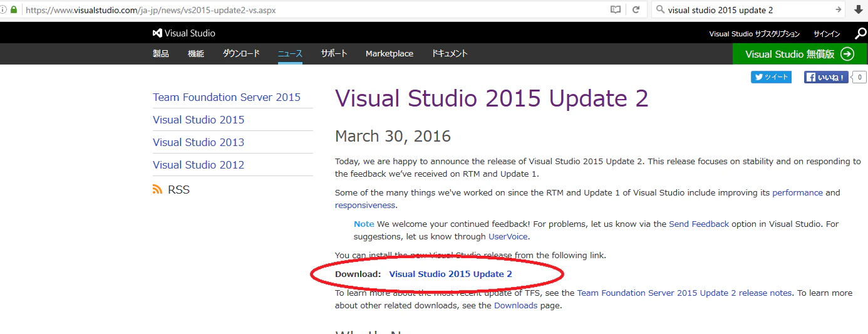This screenshot has width=868, height=334.
Task: Select the ニュース tab
Action: click(x=290, y=54)
